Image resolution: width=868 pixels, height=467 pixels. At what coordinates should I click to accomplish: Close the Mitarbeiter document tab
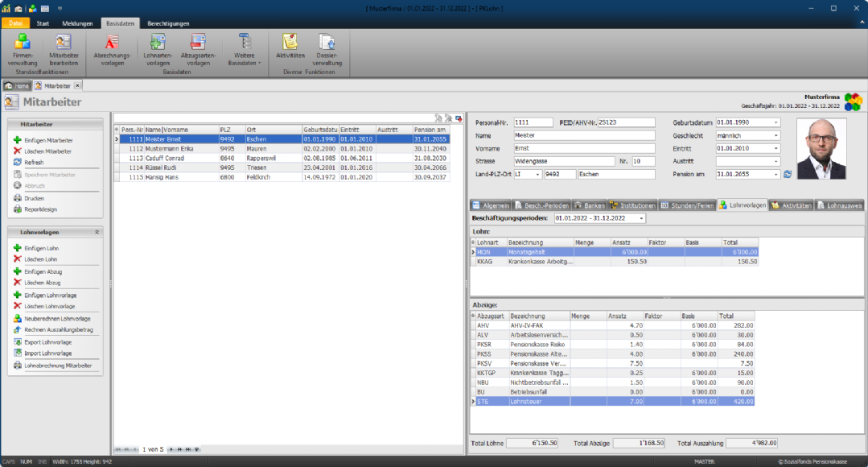tap(78, 85)
